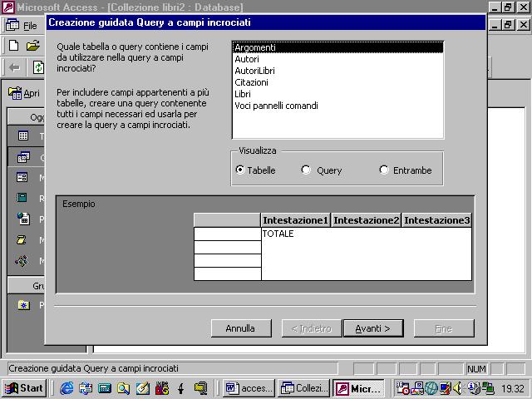Click the Intestazione2 column header

click(366, 220)
